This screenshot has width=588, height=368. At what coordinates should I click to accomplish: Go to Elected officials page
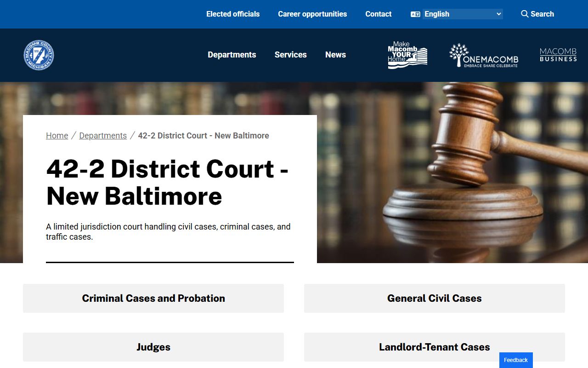(x=233, y=14)
